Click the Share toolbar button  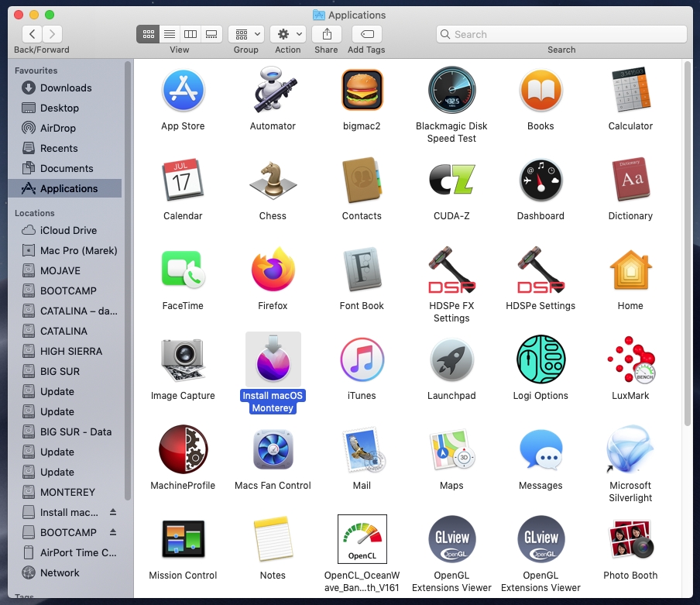(x=327, y=34)
